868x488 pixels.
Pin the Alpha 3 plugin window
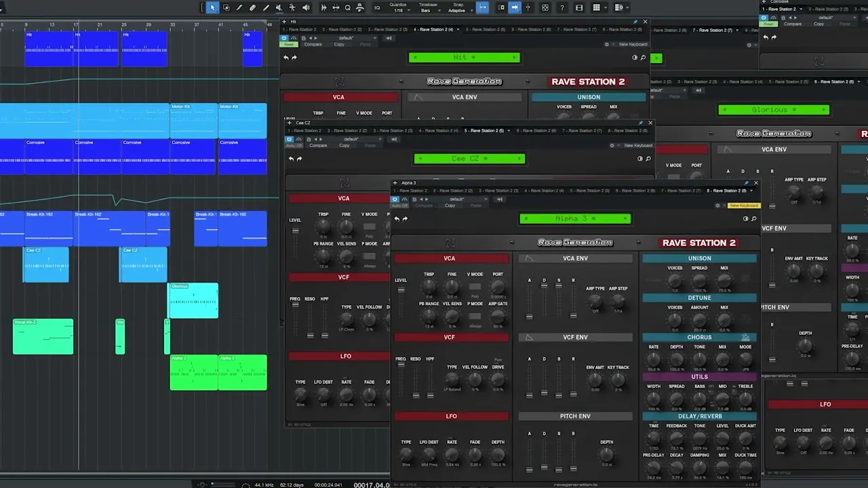tap(746, 183)
